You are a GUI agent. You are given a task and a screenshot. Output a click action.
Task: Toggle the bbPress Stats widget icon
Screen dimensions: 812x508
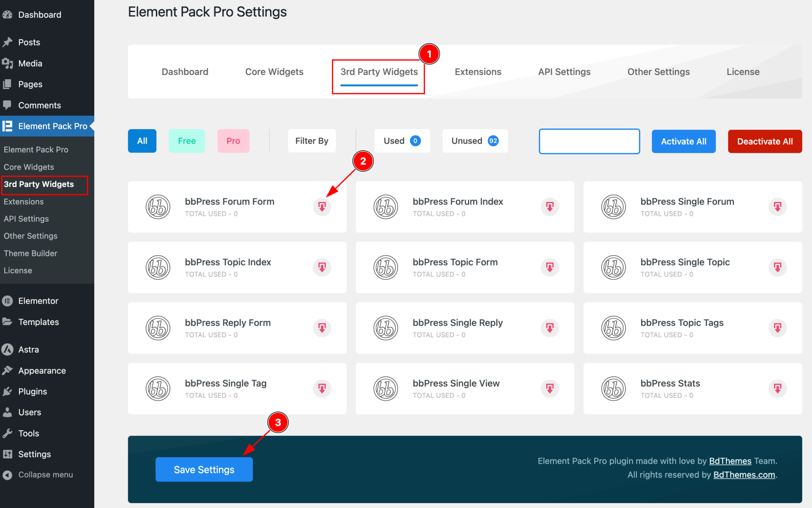coord(777,388)
